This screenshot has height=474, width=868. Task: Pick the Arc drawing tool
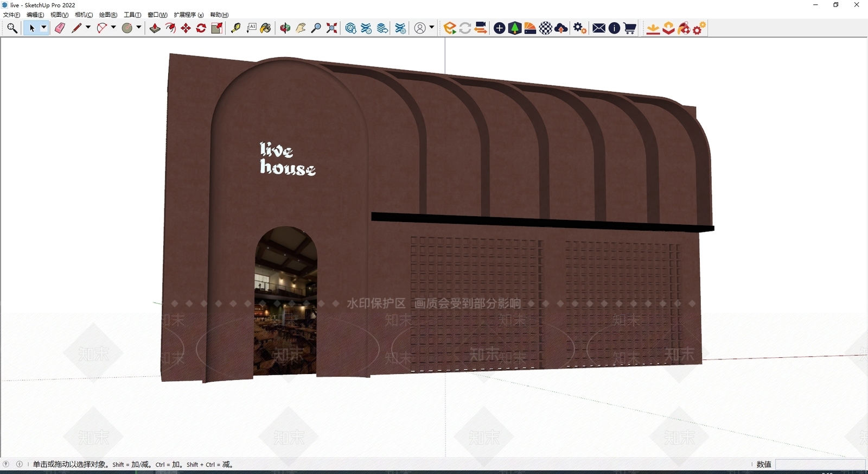click(x=101, y=28)
